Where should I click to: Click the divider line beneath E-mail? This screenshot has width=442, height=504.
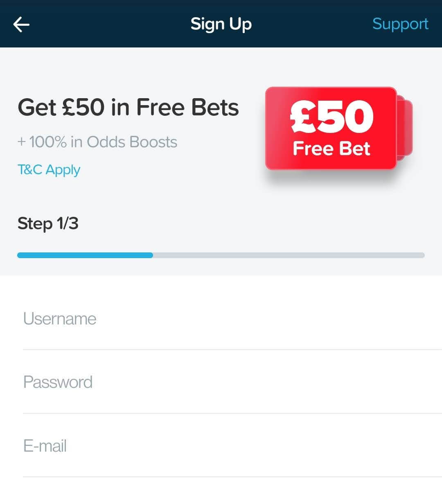[x=232, y=477]
